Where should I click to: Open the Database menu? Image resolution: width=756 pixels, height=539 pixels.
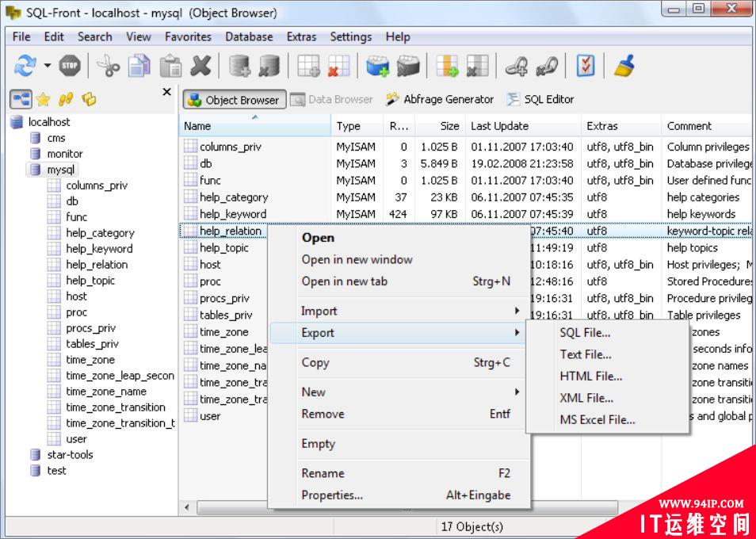[249, 36]
